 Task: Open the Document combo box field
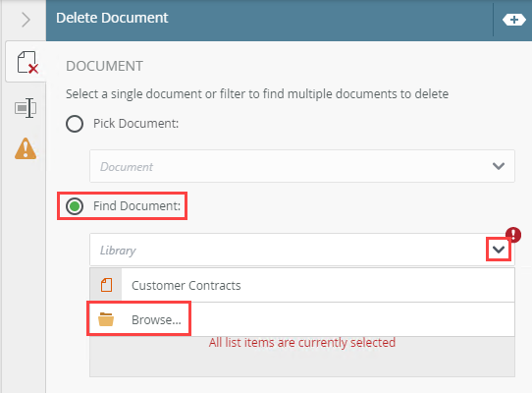(x=302, y=166)
